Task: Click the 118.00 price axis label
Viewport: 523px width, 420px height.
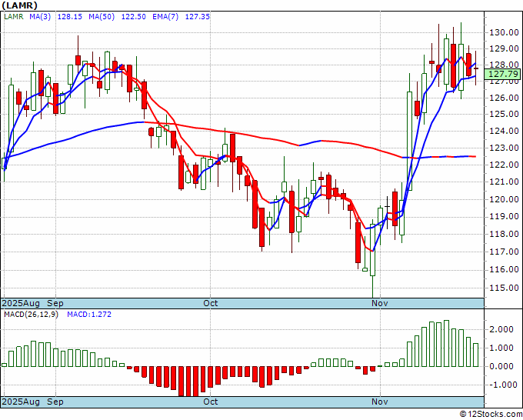Action: pos(504,234)
